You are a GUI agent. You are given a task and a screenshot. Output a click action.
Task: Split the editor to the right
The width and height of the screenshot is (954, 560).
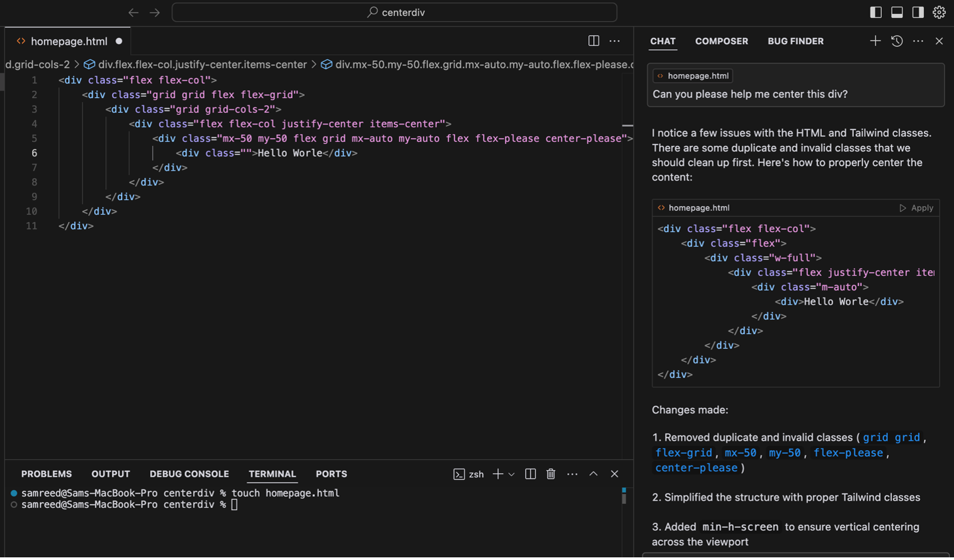point(594,41)
